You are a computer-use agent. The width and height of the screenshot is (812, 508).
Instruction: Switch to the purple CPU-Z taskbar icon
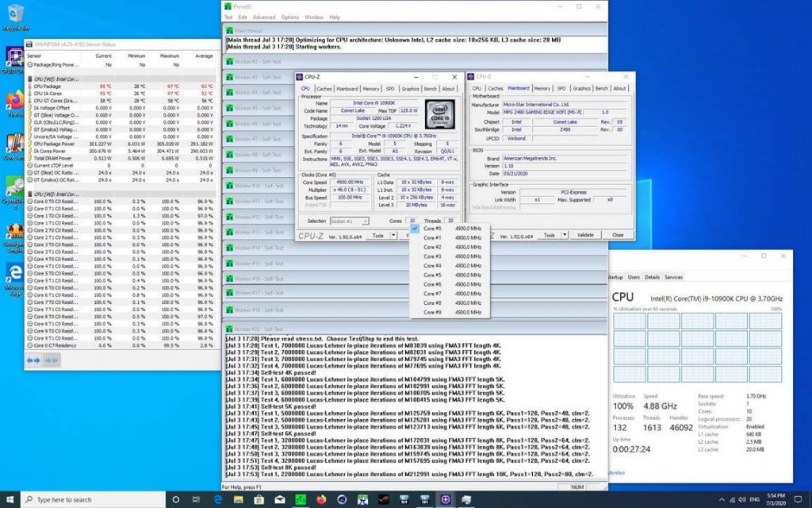tap(446, 500)
